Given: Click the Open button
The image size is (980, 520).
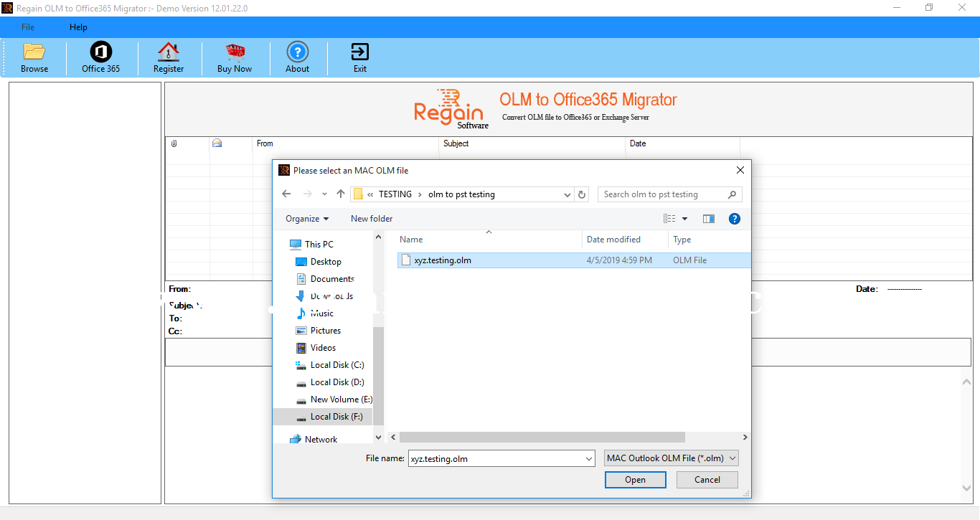Looking at the screenshot, I should click(635, 480).
